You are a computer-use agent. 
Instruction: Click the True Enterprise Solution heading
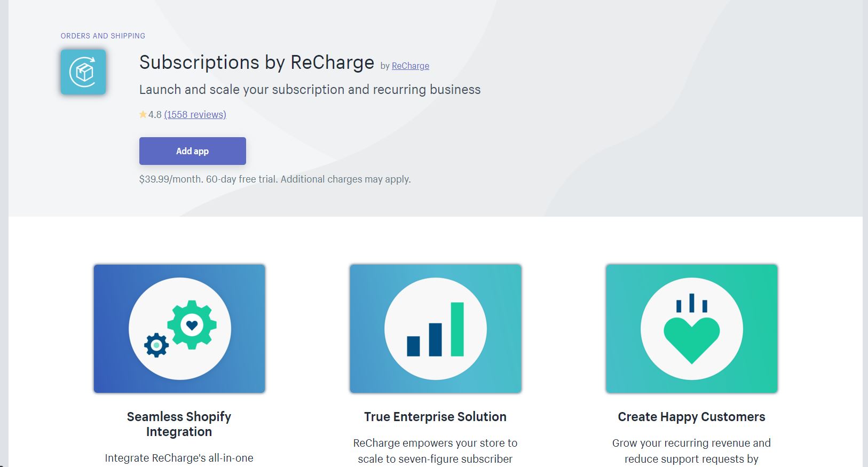pyautogui.click(x=436, y=417)
